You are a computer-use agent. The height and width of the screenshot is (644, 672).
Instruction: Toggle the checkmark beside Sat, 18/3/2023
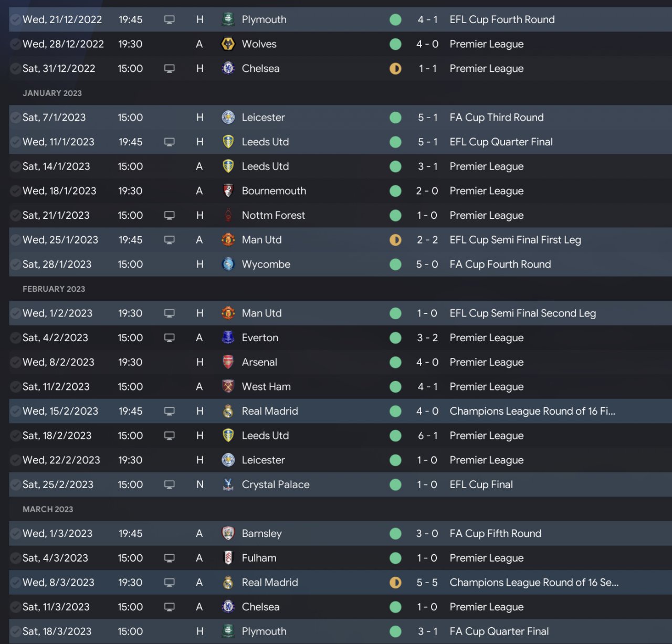[15, 631]
